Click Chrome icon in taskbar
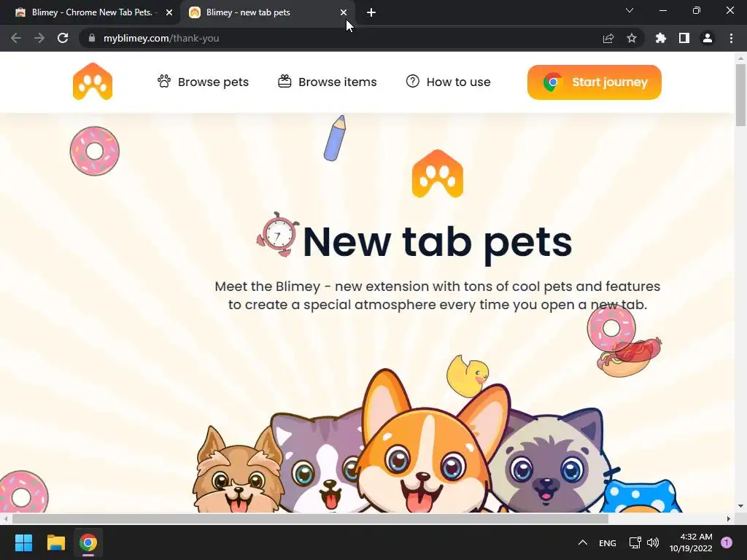This screenshot has width=747, height=560. pos(88,542)
